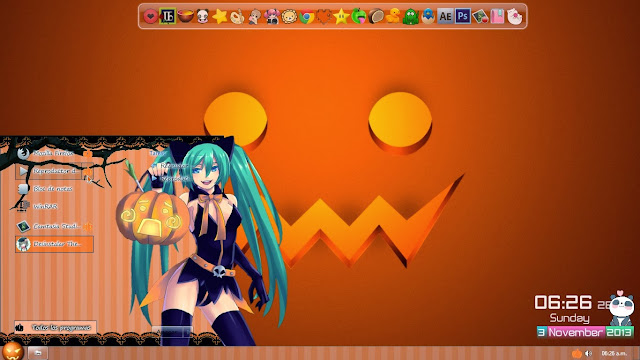Click the orange soup bowl dock icon
This screenshot has width=640, height=360.
coord(185,16)
